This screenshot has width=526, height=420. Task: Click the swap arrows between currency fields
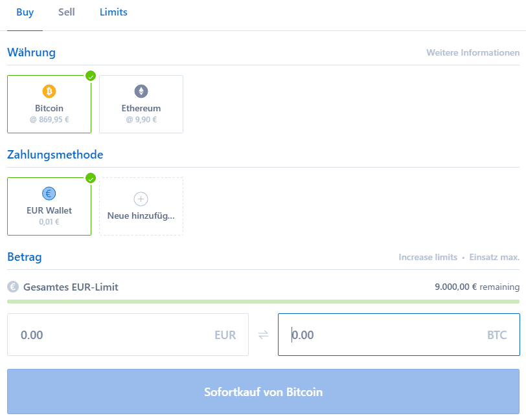[x=264, y=335]
